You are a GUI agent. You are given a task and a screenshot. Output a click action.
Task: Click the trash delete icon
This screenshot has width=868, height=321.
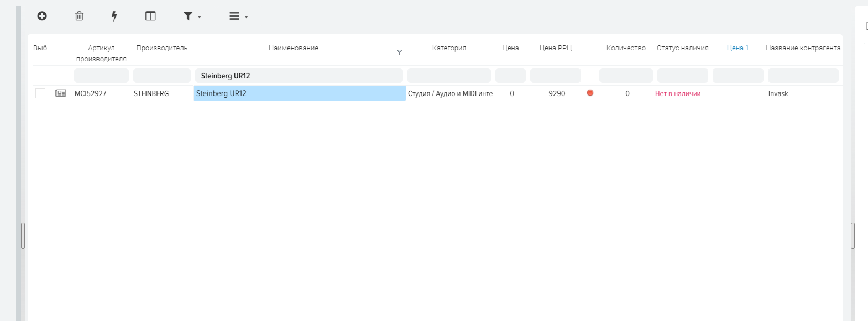click(79, 16)
